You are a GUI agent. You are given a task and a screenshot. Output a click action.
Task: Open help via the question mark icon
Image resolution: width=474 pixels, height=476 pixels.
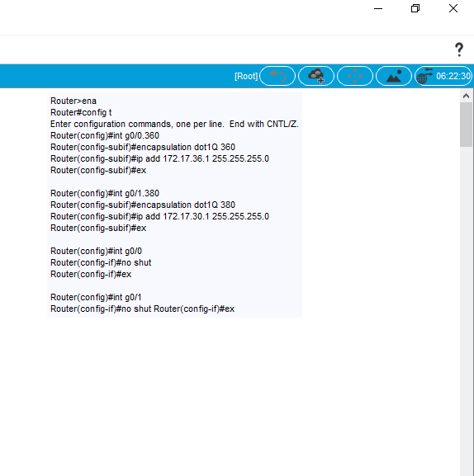(x=459, y=49)
